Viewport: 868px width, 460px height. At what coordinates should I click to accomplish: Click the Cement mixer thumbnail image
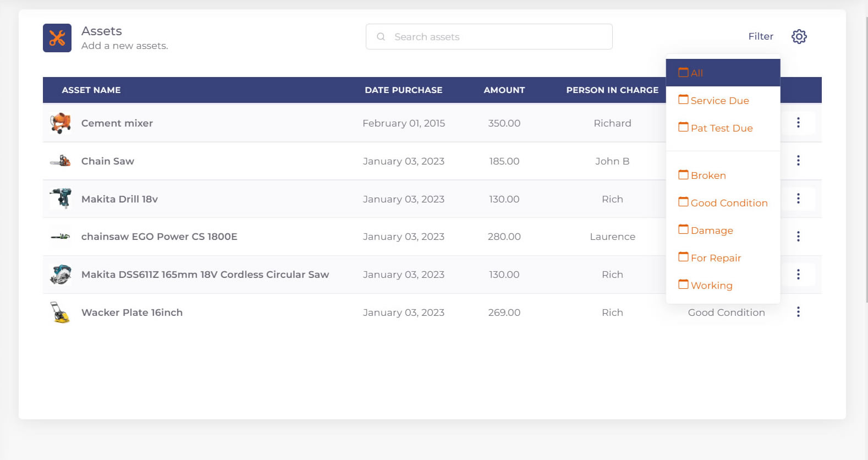click(61, 123)
